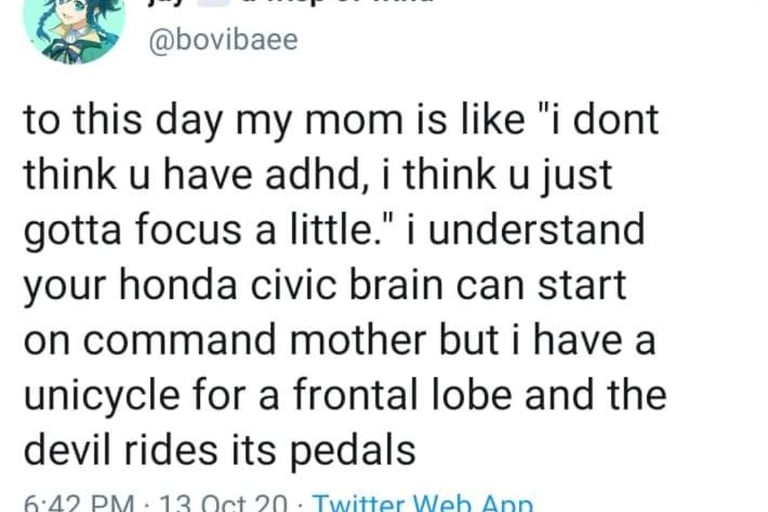The height and width of the screenshot is (512, 768).
Task: Open the Twitter Web App source link
Action: pyautogui.click(x=423, y=504)
